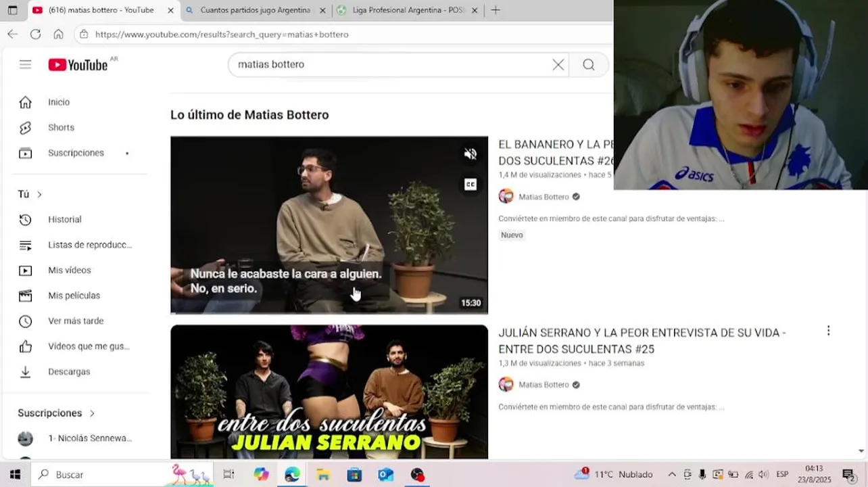Open the YouTube hamburger guide menu
The width and height of the screenshot is (868, 487).
(x=25, y=64)
